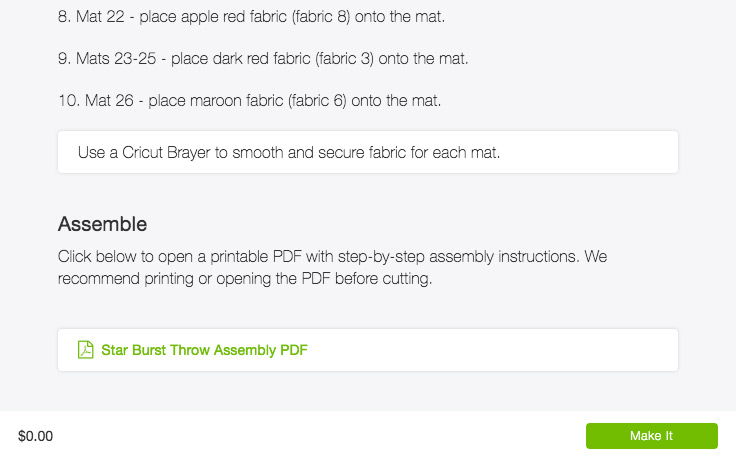
Task: Click the printable PDF instructions paragraph
Action: pos(332,267)
